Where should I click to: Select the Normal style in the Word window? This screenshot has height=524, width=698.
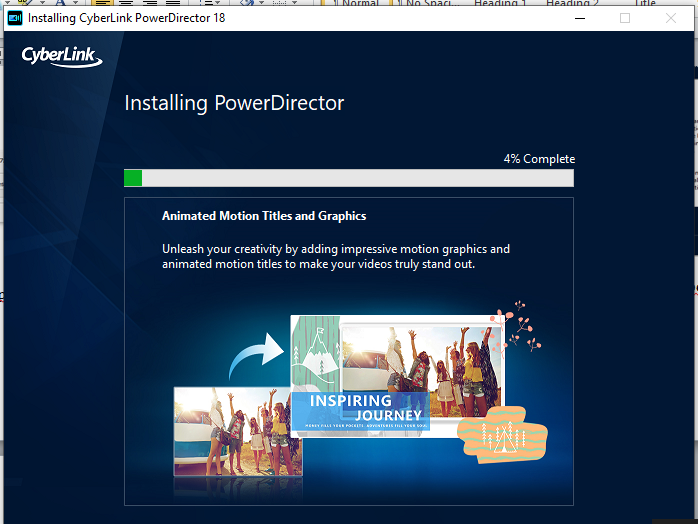pyautogui.click(x=354, y=3)
